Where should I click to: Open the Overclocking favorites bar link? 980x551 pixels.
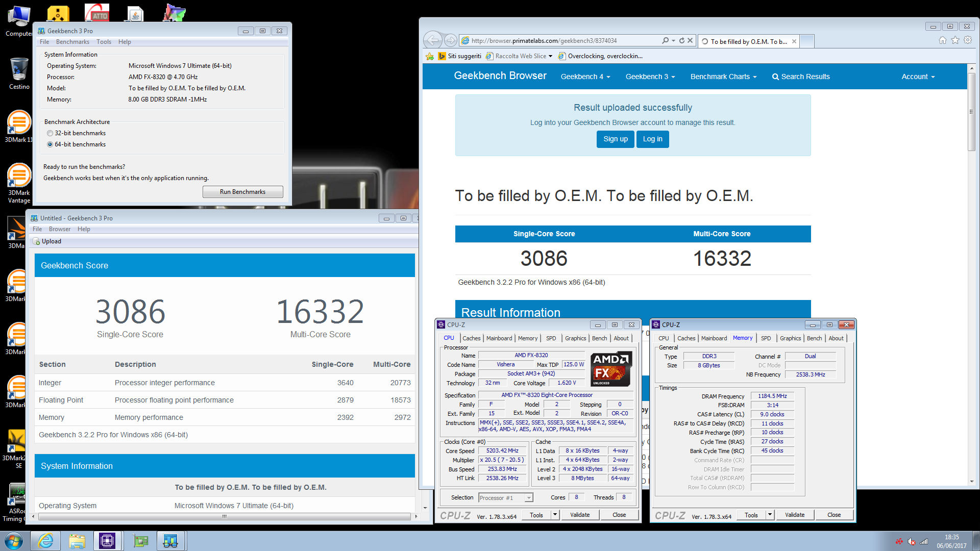point(600,56)
